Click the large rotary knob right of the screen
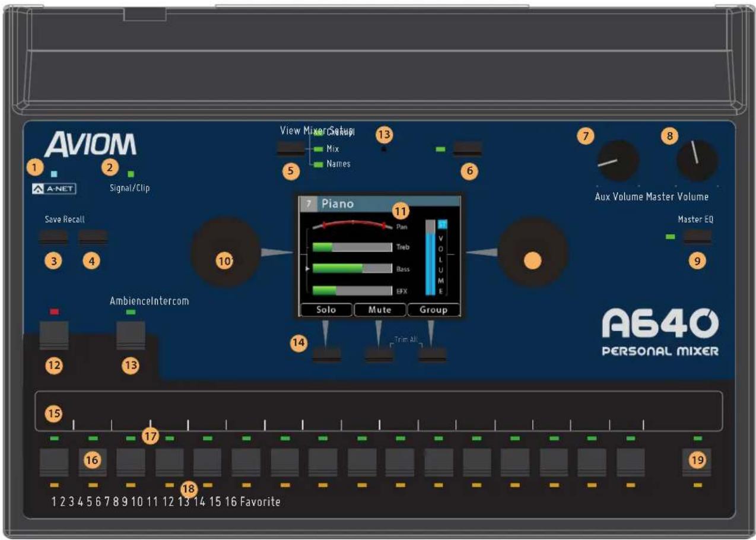 coord(533,252)
